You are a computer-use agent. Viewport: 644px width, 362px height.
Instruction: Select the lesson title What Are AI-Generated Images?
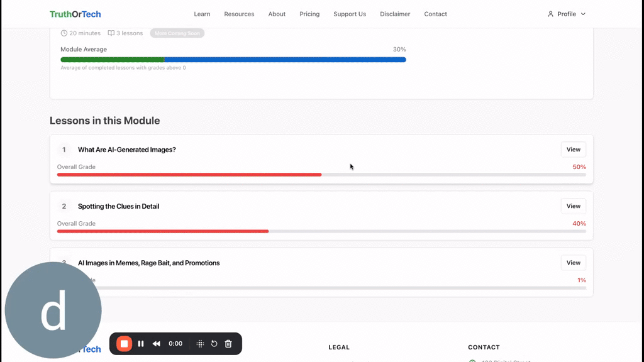[127, 150]
